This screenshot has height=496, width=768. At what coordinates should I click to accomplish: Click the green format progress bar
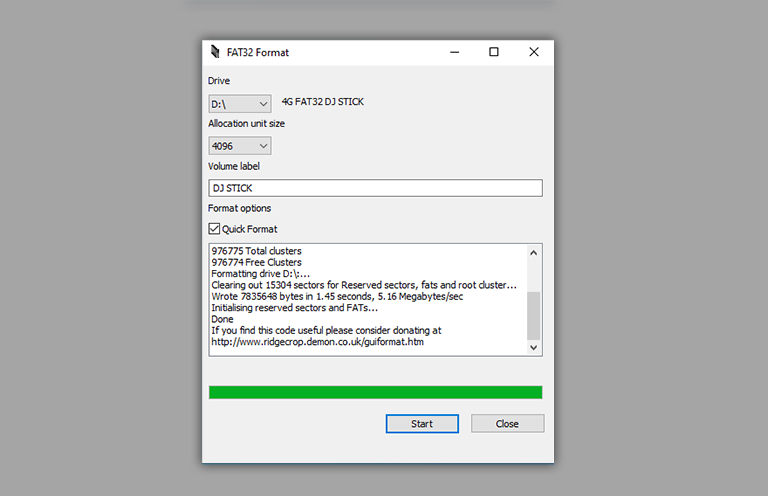tap(375, 392)
